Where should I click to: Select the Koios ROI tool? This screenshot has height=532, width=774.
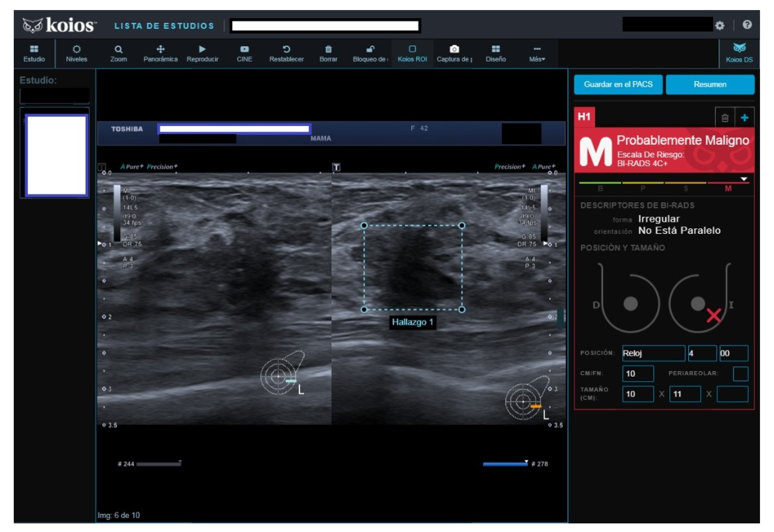pyautogui.click(x=413, y=53)
